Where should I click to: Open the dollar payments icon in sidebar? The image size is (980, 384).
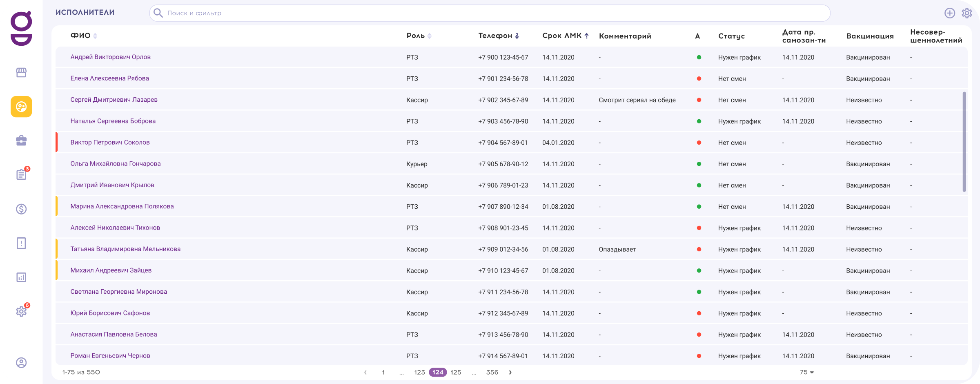21,209
